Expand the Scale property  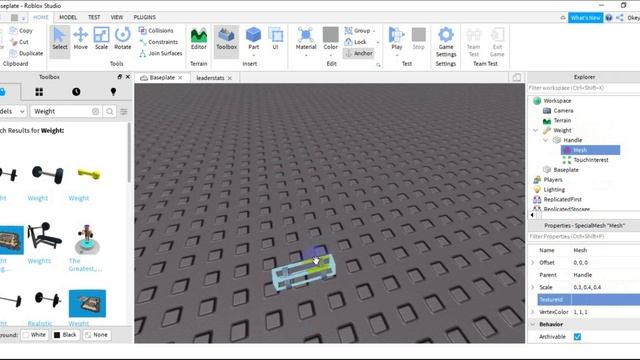[533, 287]
